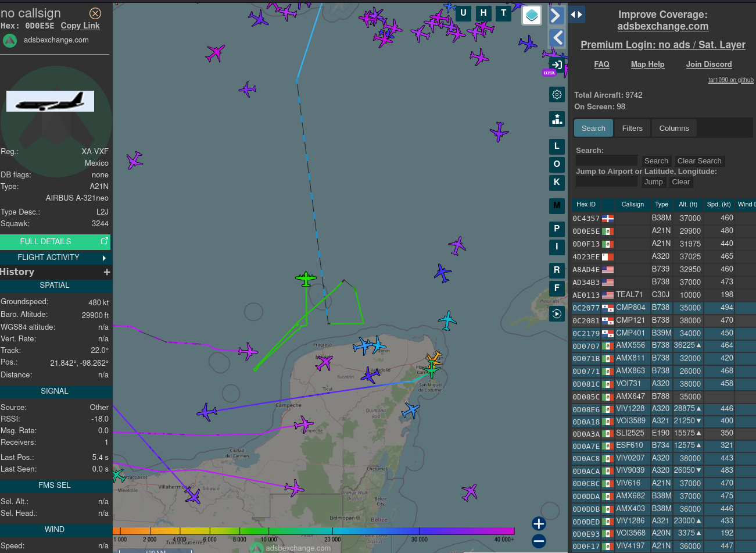Click the XA-VXF aircraft silhouette thumbnail
This screenshot has height=553, width=756.
pos(50,101)
